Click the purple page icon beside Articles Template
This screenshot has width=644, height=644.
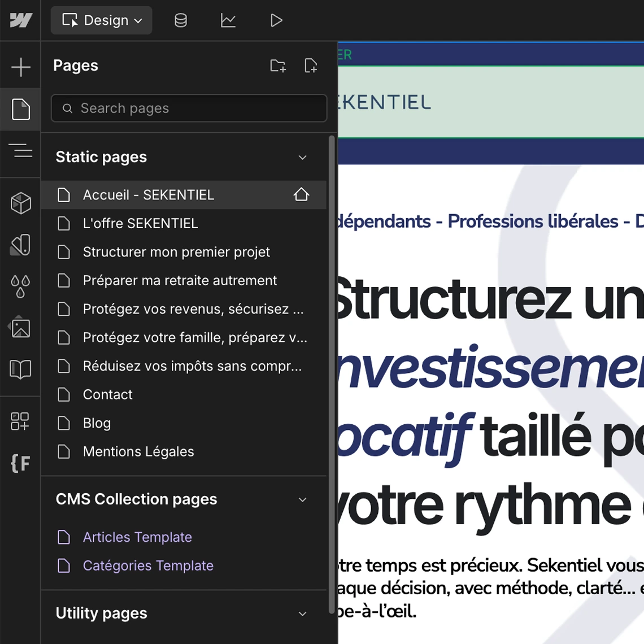point(64,537)
